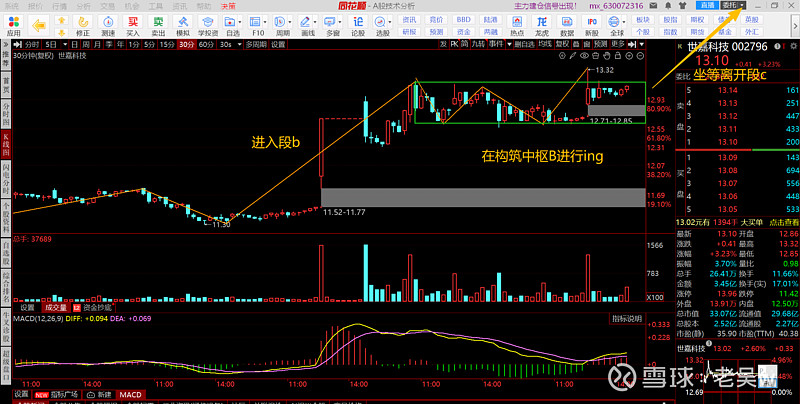Image resolution: width=800 pixels, height=404 pixels.
Task: Click the hand pan icon above chart
Action: pos(607,55)
